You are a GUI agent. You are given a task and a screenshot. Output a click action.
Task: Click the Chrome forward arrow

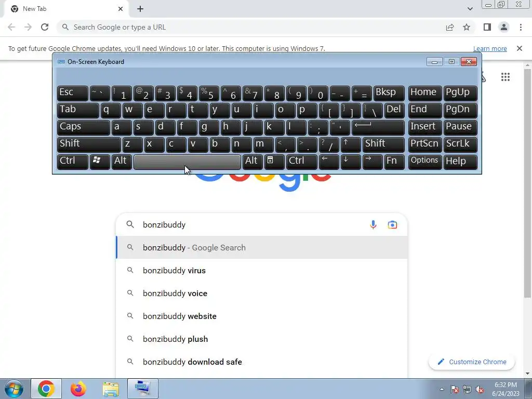28,27
